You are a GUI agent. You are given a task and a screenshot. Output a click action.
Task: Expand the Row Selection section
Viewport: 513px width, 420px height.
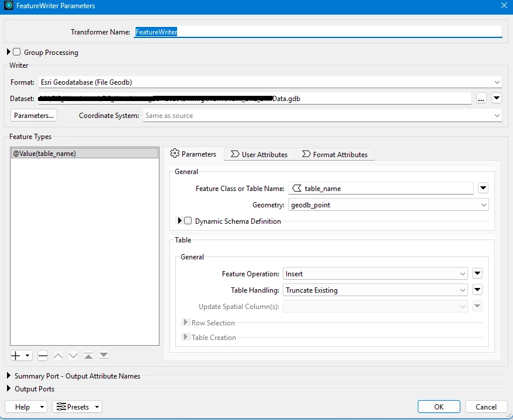click(x=185, y=322)
